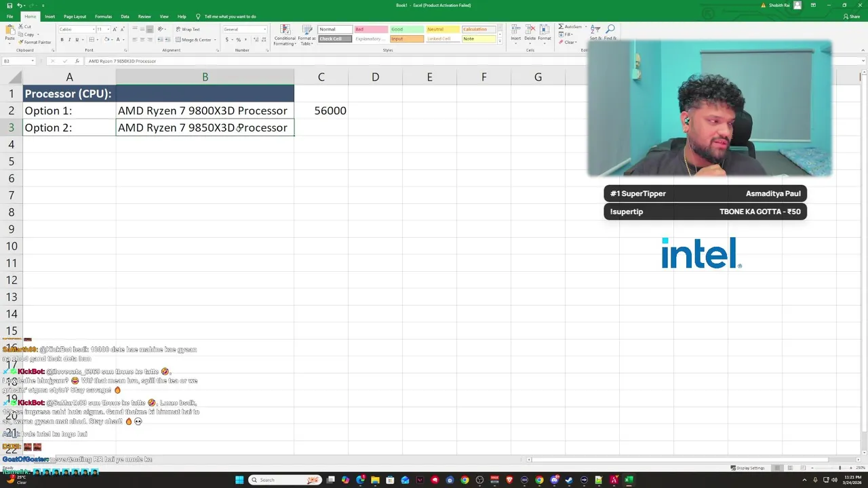Toggle Underline formatting
Image resolution: width=868 pixels, height=488 pixels.
tap(77, 39)
